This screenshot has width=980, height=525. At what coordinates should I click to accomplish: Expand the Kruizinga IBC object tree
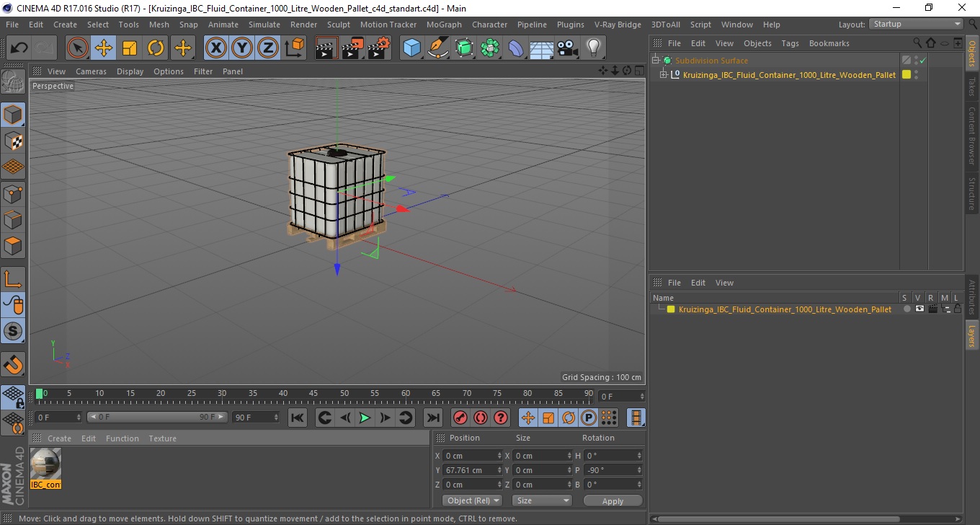coord(664,74)
